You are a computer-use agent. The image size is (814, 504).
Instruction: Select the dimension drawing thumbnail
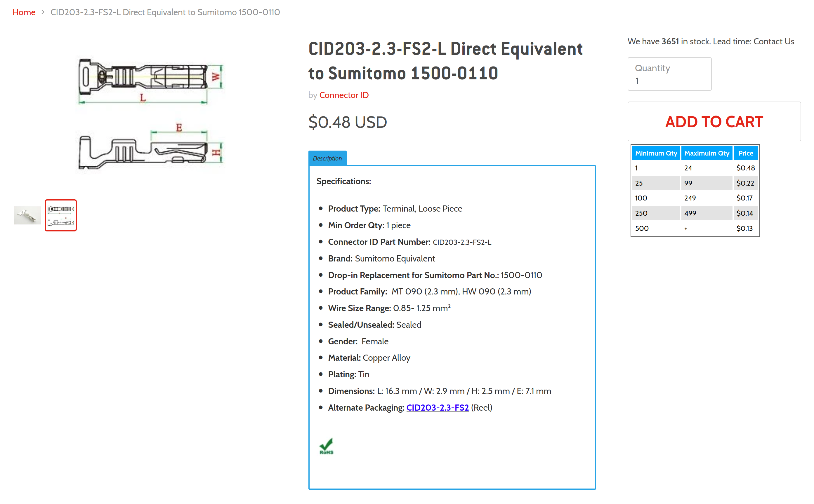click(x=61, y=215)
